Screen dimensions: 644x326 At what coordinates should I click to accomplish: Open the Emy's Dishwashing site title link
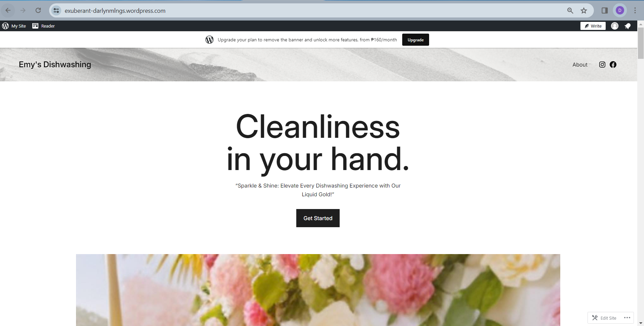point(55,65)
